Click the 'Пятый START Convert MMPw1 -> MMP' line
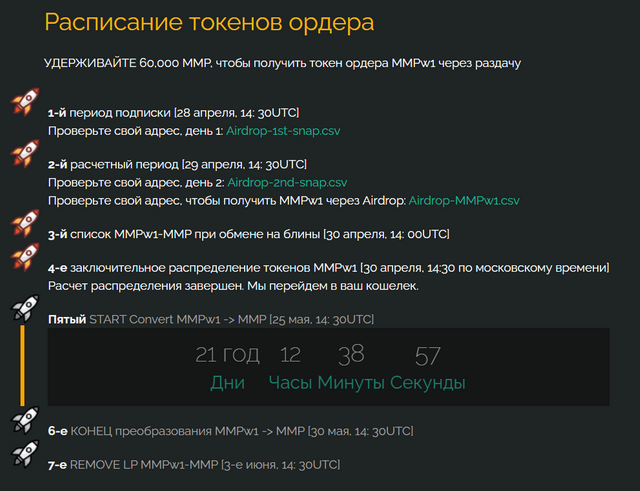 point(211,319)
